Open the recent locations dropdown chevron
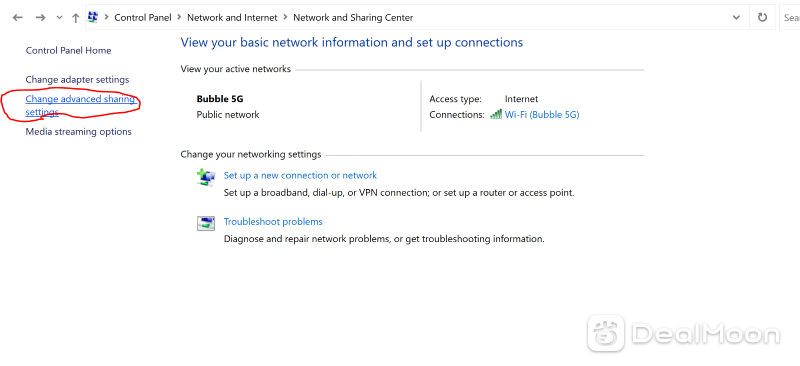 (x=59, y=18)
